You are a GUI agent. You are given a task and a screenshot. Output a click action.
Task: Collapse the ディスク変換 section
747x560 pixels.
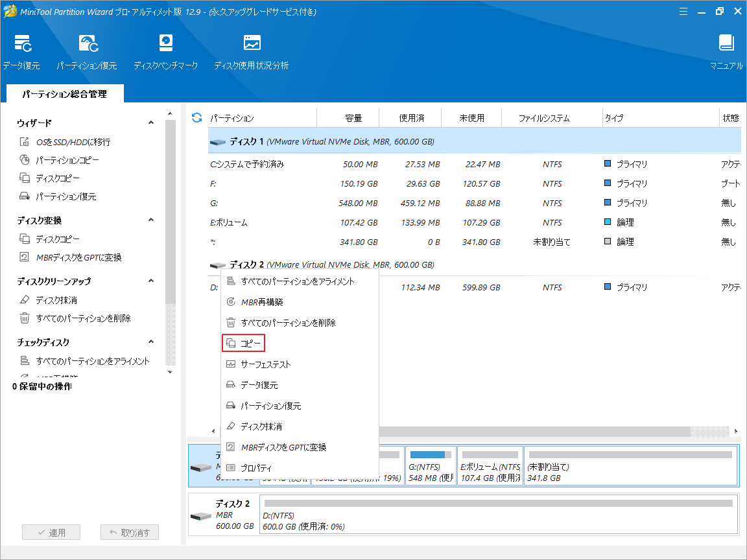151,220
